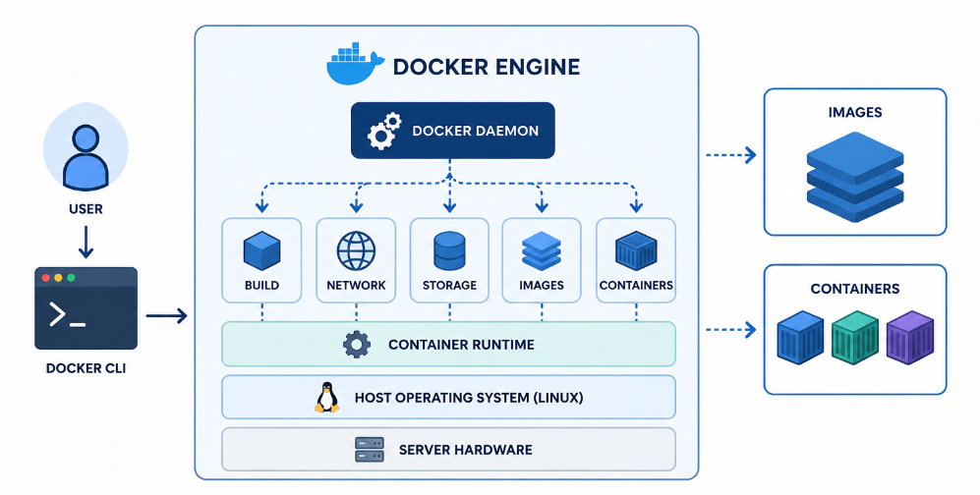This screenshot has height=495, width=980.
Task: Click the IMAGES heading in right panel
Action: (855, 112)
